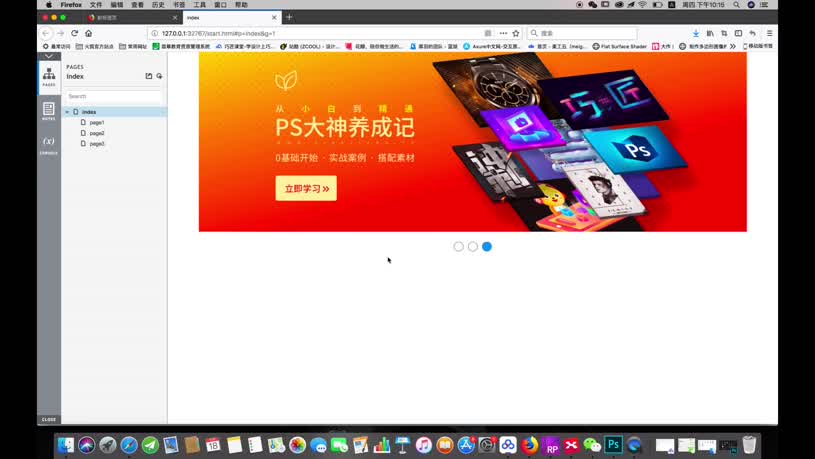
Task: Select the second carousel indicator dot
Action: tap(472, 246)
